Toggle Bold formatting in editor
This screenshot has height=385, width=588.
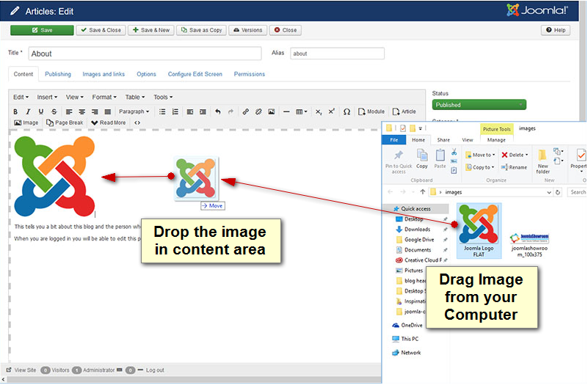click(x=15, y=111)
